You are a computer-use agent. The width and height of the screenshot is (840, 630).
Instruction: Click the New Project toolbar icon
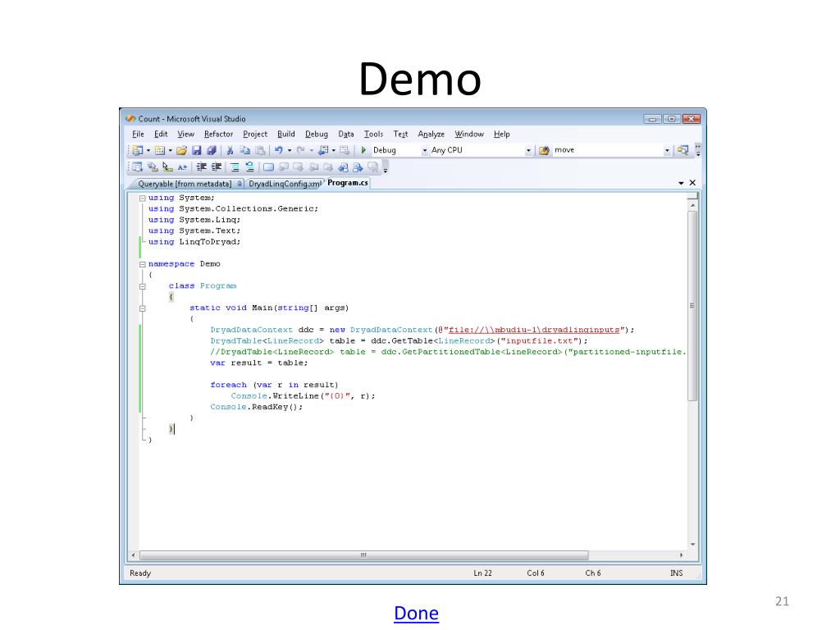137,151
